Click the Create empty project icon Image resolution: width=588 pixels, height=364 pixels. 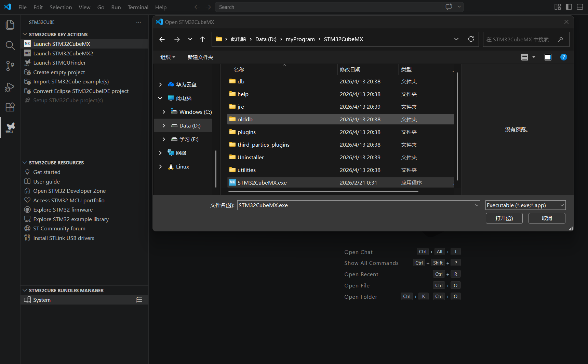(x=27, y=72)
